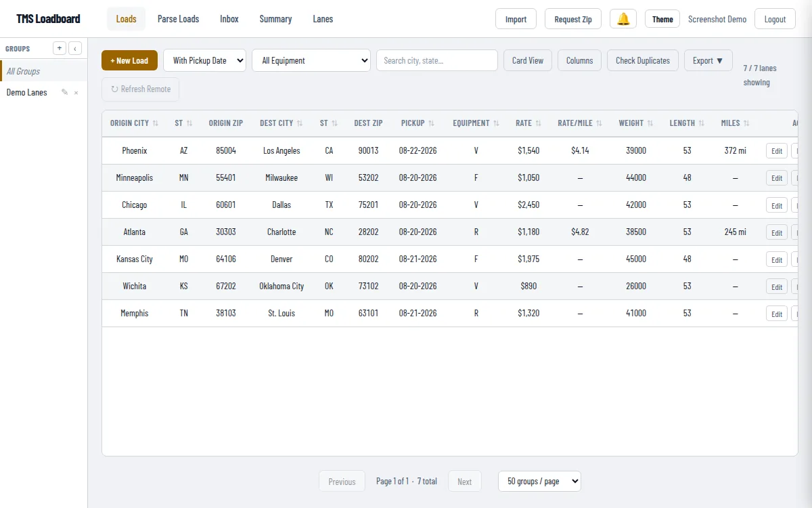Go to the Inbox tab
This screenshot has height=508, width=812.
[229, 19]
